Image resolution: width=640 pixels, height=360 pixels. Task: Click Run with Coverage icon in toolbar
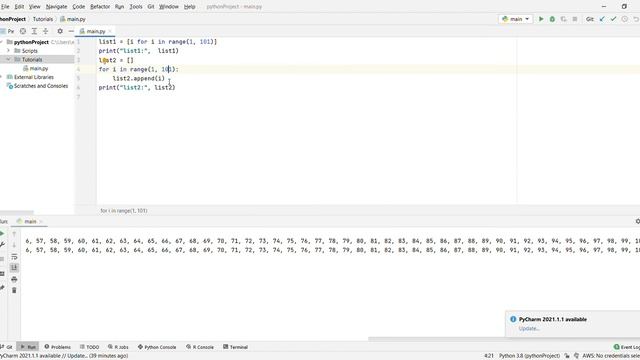pos(564,19)
